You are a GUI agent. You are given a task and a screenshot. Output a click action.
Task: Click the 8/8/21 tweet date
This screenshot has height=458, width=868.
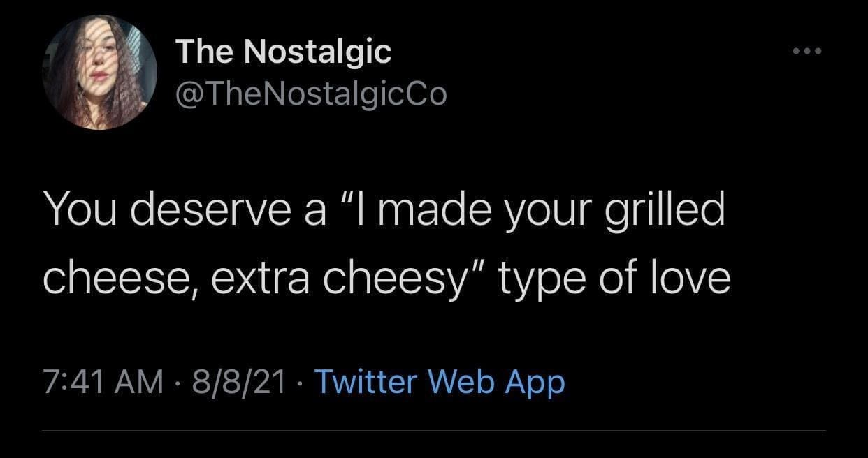click(233, 381)
